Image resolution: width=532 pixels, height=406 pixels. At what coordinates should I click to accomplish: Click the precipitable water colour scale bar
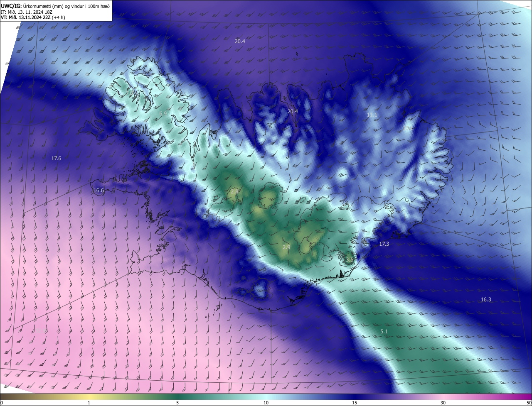tap(266, 397)
